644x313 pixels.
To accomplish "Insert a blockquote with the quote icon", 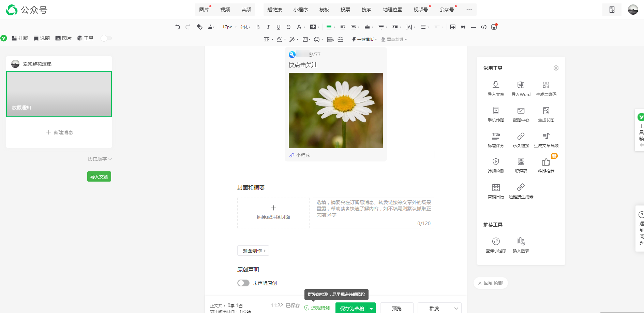I will [x=463, y=27].
